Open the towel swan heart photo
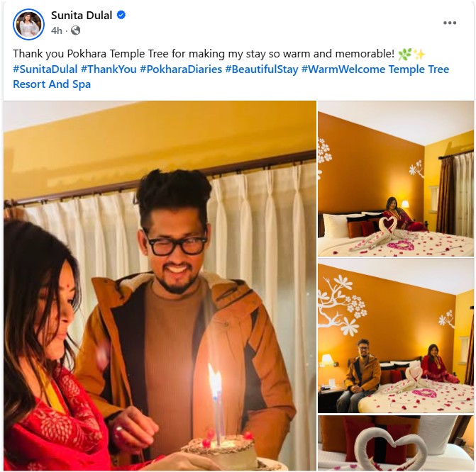 [396, 443]
